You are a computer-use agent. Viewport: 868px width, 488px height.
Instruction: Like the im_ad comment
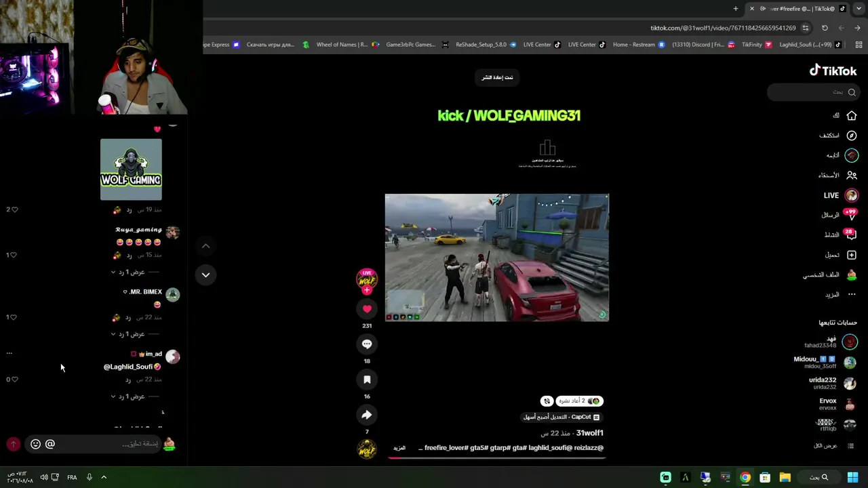tap(14, 380)
